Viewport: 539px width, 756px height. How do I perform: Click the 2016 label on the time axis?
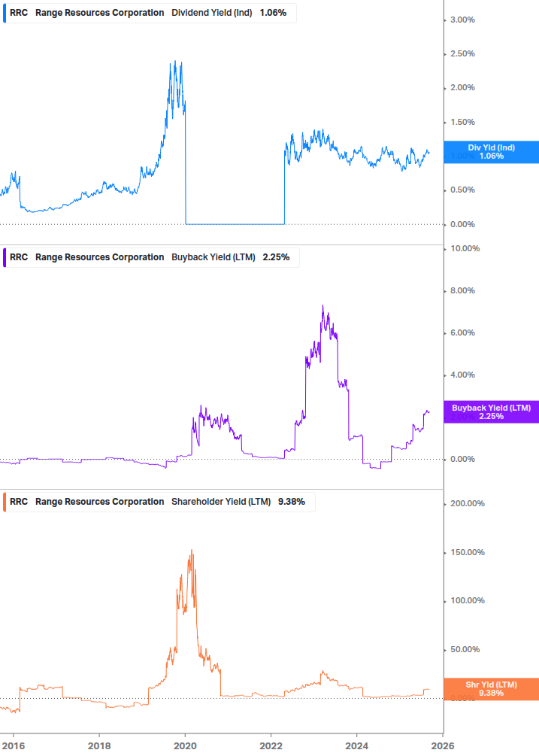tap(14, 746)
